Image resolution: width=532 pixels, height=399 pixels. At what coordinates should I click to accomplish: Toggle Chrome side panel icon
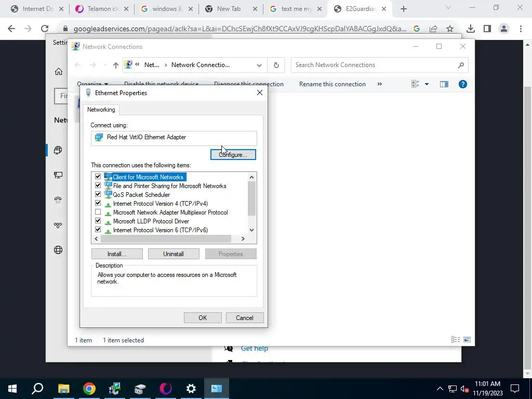click(x=487, y=29)
